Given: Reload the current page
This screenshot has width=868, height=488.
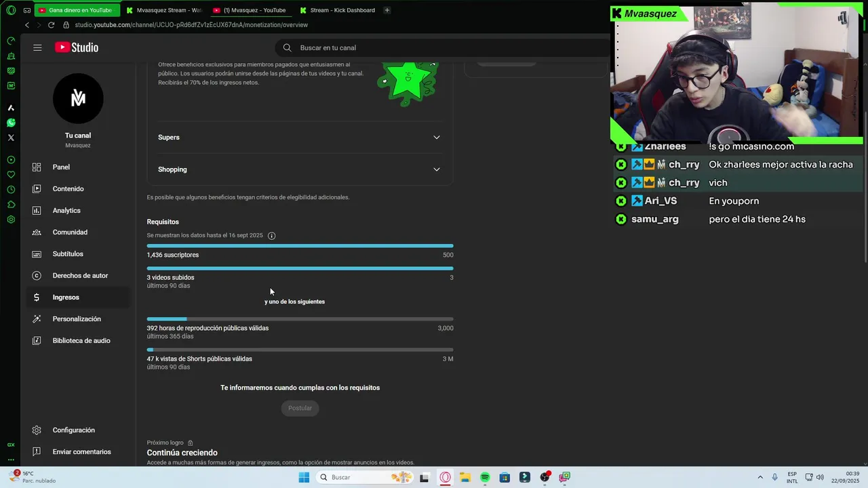Looking at the screenshot, I should click(x=51, y=25).
